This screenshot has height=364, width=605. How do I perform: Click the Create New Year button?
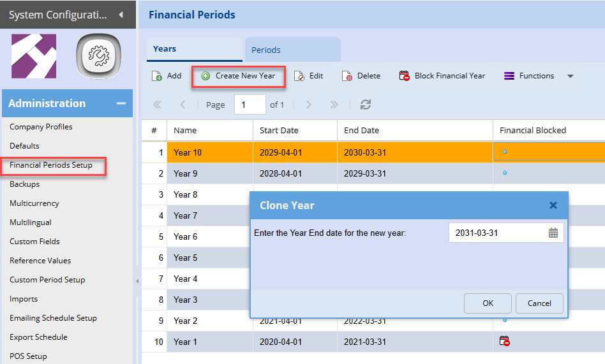pyautogui.click(x=239, y=76)
